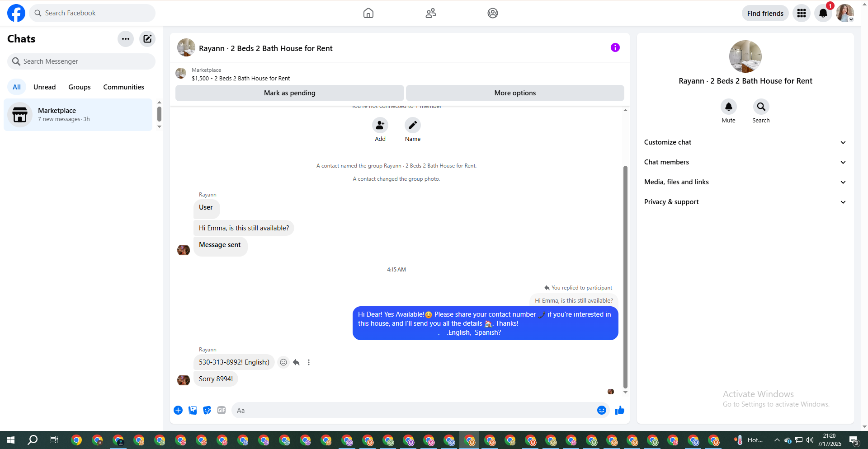The image size is (868, 449).
Task: Expand Privacy & support section
Action: pos(745,202)
